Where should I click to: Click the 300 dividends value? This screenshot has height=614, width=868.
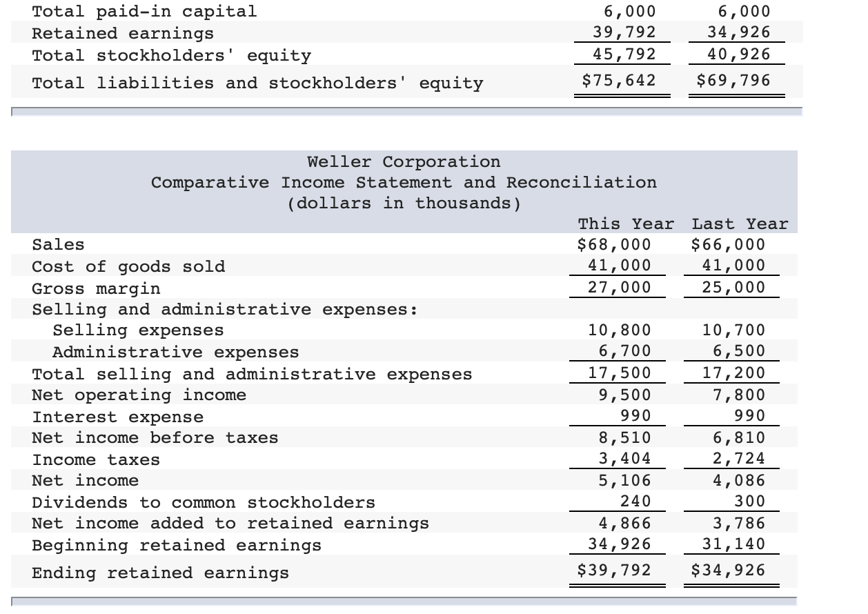750,502
